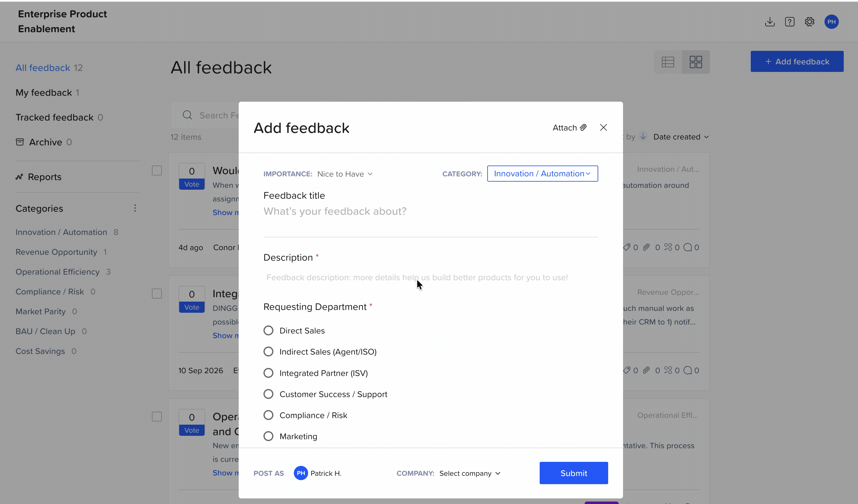Open the Date created sort dropdown
This screenshot has width=858, height=504.
click(x=681, y=137)
